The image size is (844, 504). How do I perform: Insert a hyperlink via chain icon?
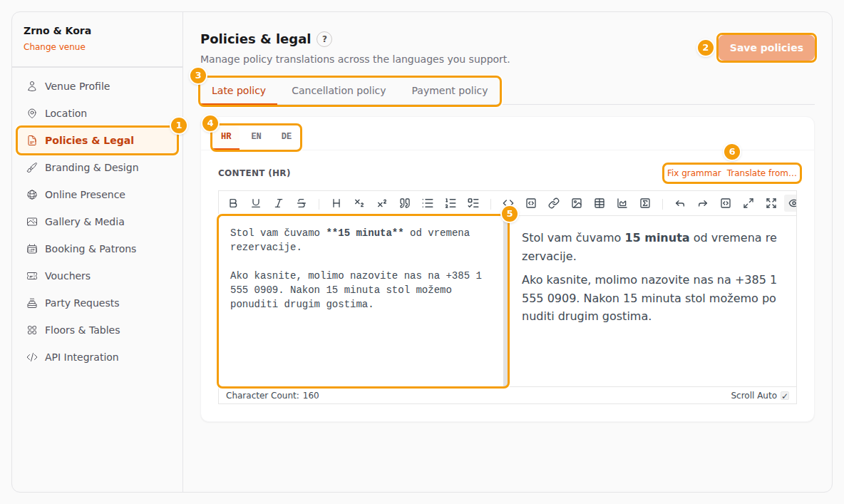[554, 203]
